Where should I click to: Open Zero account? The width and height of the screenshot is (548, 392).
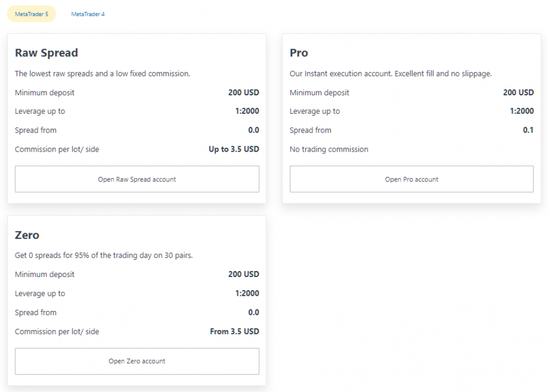(x=137, y=361)
